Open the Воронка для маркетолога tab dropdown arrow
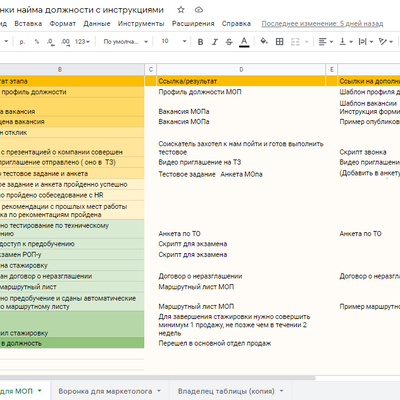This screenshot has width=400, height=400. pyautogui.click(x=159, y=391)
